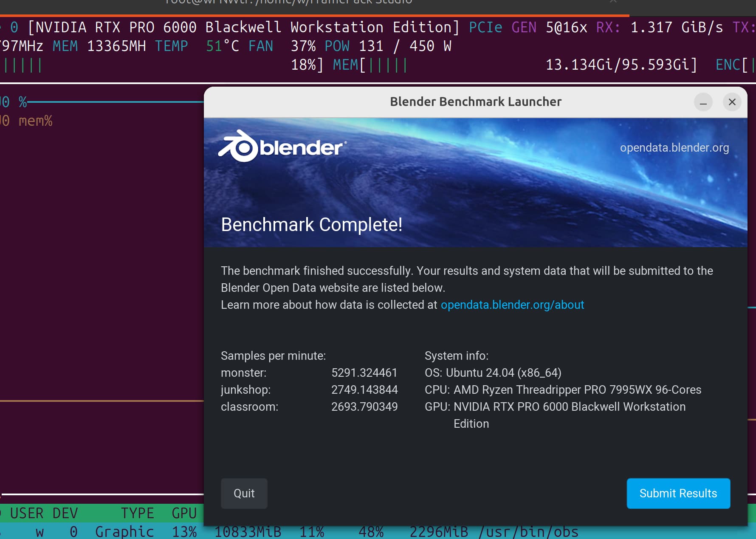Select the monster score 5291.324461
The image size is (756, 539).
click(364, 373)
